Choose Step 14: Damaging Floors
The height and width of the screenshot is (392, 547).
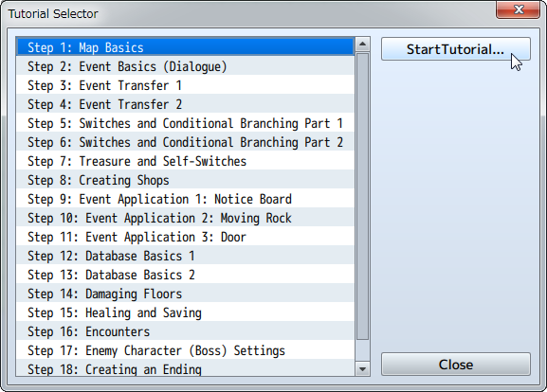[x=185, y=294]
